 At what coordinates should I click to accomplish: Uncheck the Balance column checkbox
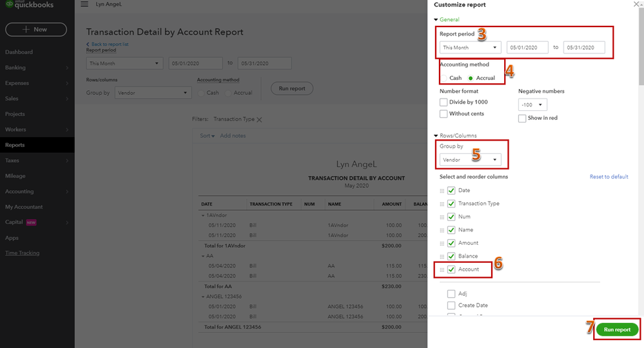pos(451,256)
